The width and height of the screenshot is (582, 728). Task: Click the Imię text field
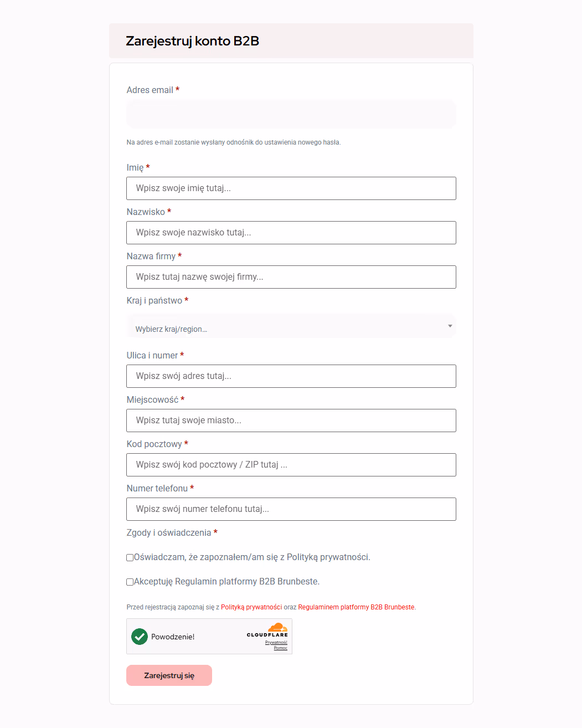[x=291, y=188]
